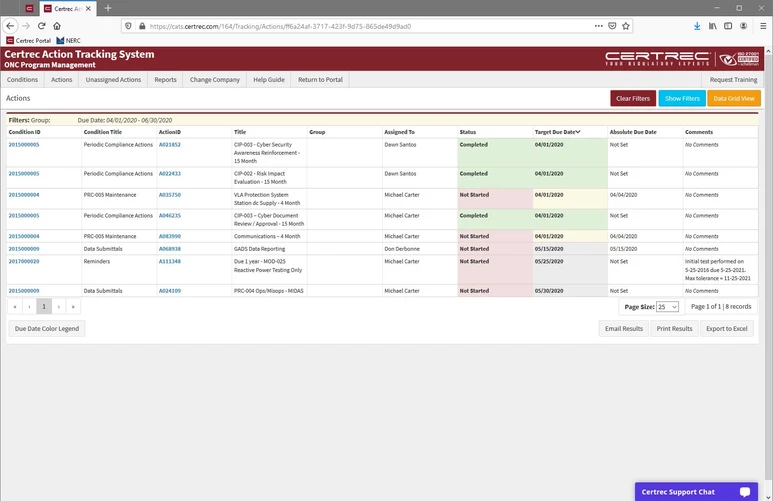Go to previous page of results
This screenshot has height=501, width=773.
[30, 307]
